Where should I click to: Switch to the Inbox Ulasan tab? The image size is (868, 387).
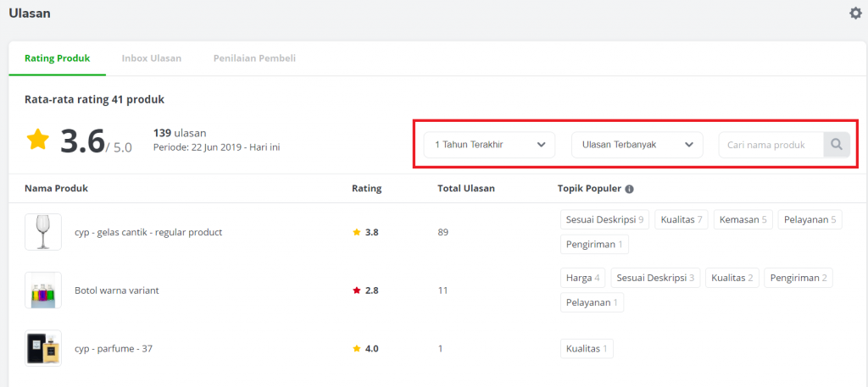[152, 58]
